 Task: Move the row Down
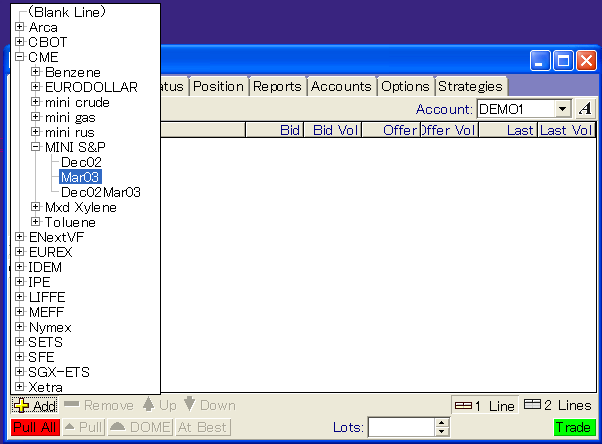coord(209,405)
